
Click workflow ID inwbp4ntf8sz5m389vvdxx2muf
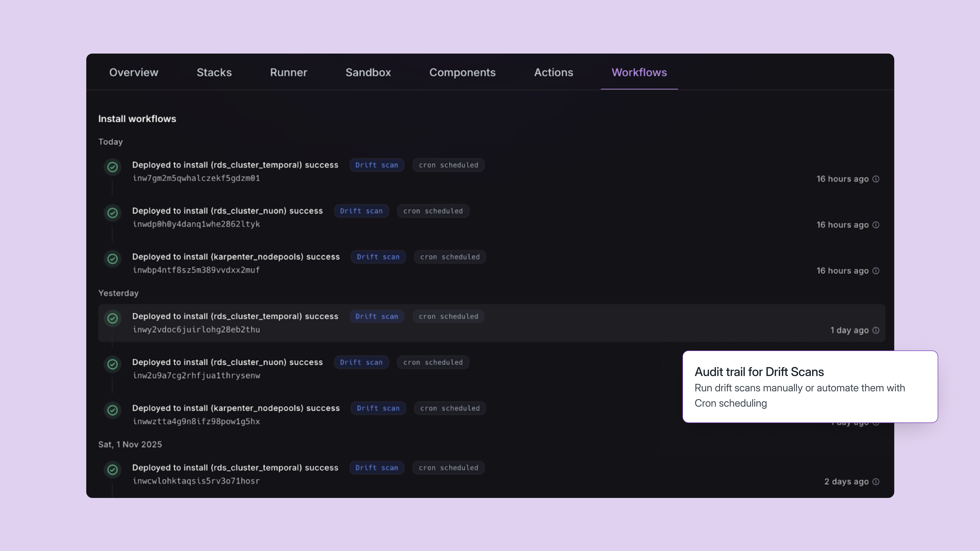click(x=196, y=270)
